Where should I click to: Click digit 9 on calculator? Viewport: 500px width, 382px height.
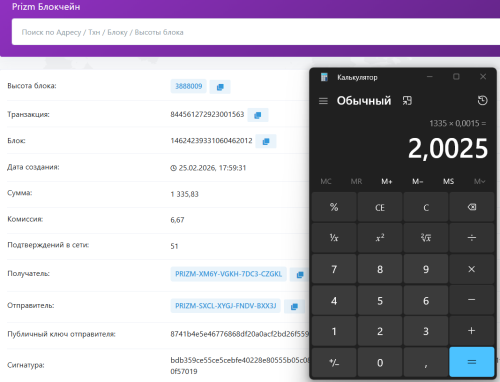click(x=426, y=269)
